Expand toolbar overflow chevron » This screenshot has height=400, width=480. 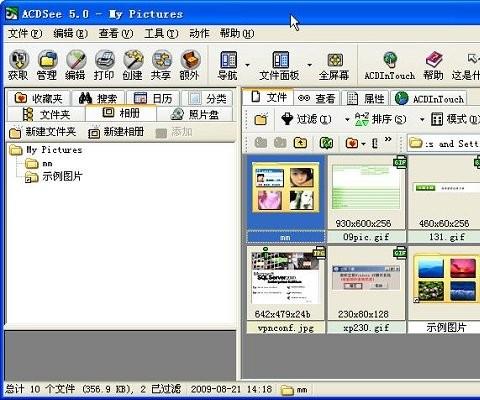tap(388, 139)
